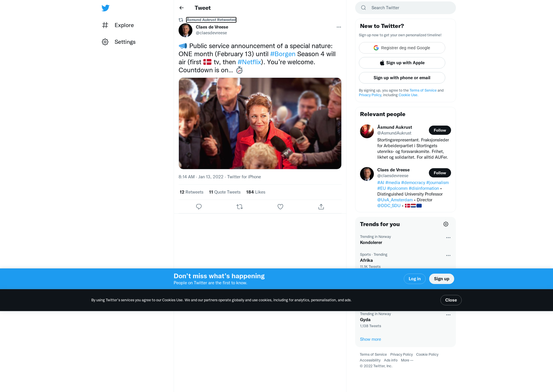Go back using the arrow icon

181,8
